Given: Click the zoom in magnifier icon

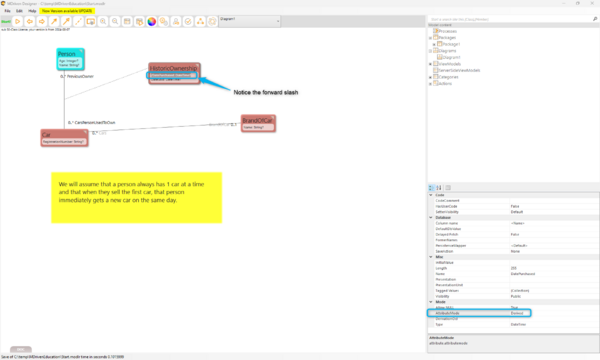Looking at the screenshot, I should coord(103,21).
